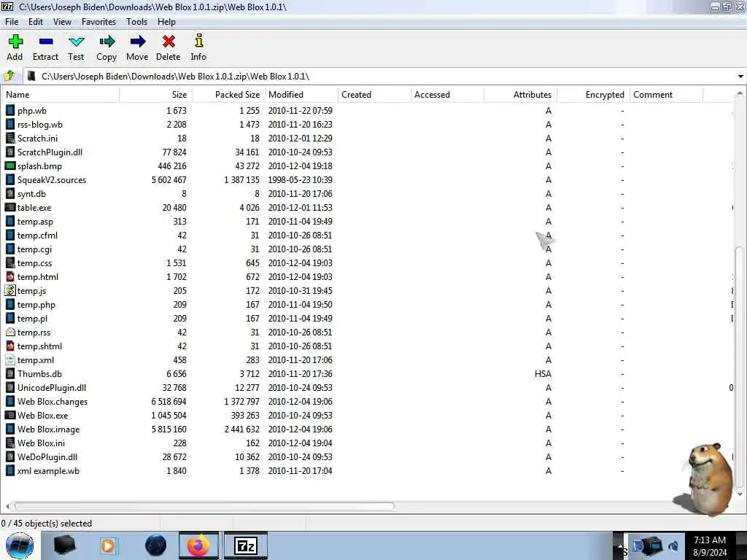Run the Test archive checkmark icon

76,42
